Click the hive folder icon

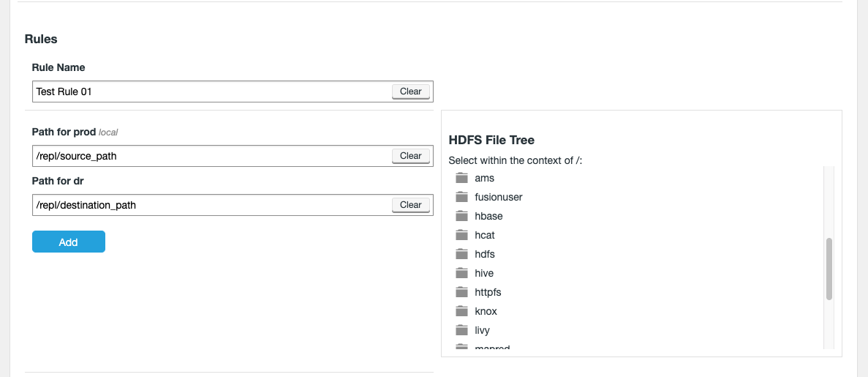[461, 273]
